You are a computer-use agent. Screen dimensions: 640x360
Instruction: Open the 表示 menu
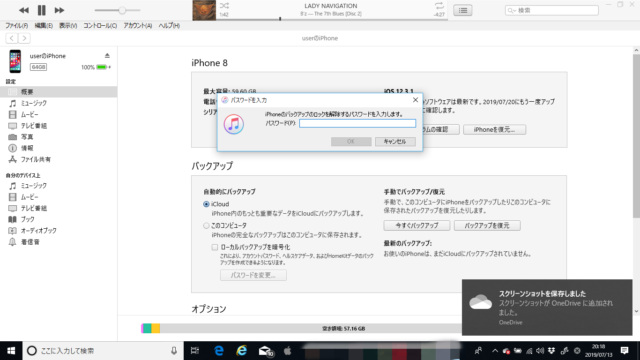click(68, 25)
